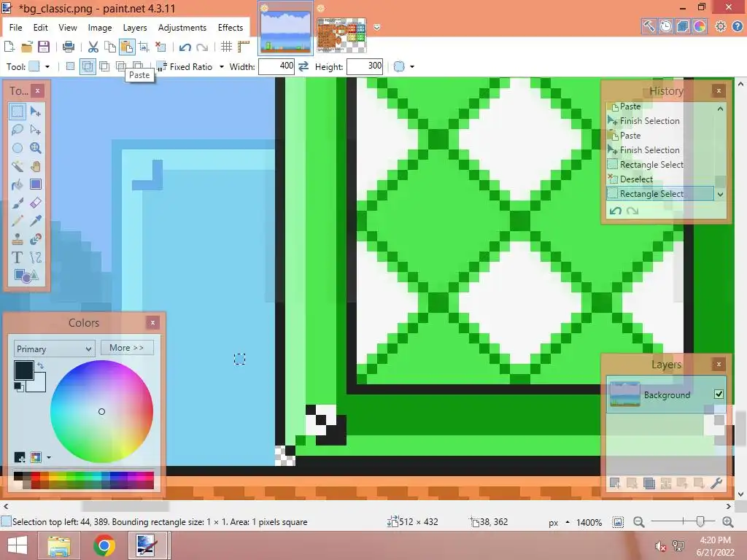
Task: Toggle pixel grid display
Action: 226,47
